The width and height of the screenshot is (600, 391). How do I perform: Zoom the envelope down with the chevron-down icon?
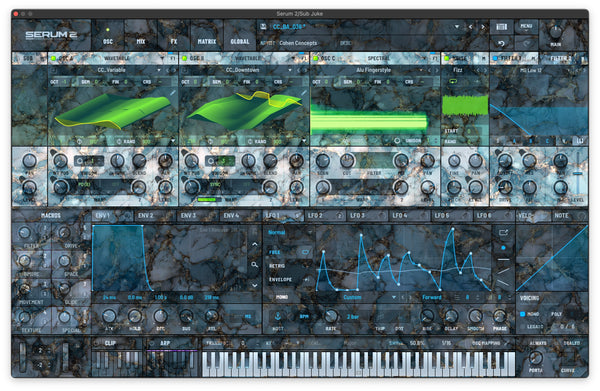click(254, 285)
